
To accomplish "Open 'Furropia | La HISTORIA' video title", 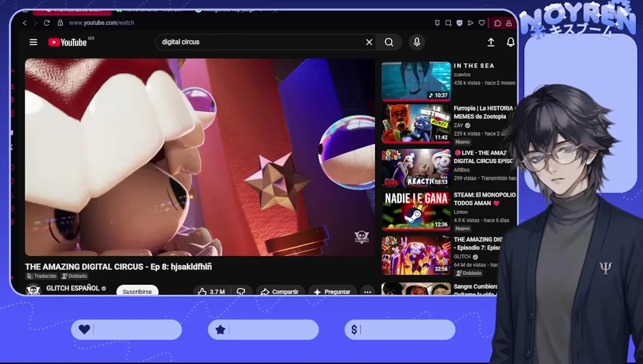I will click(x=484, y=112).
